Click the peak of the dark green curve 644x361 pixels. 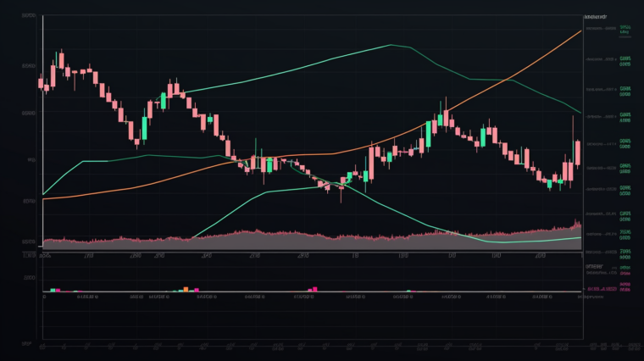coord(391,45)
